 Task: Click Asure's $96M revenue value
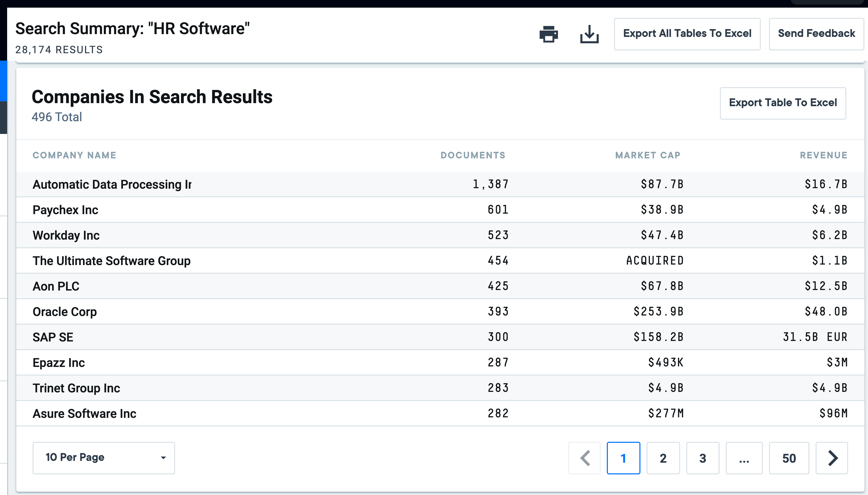click(x=833, y=414)
